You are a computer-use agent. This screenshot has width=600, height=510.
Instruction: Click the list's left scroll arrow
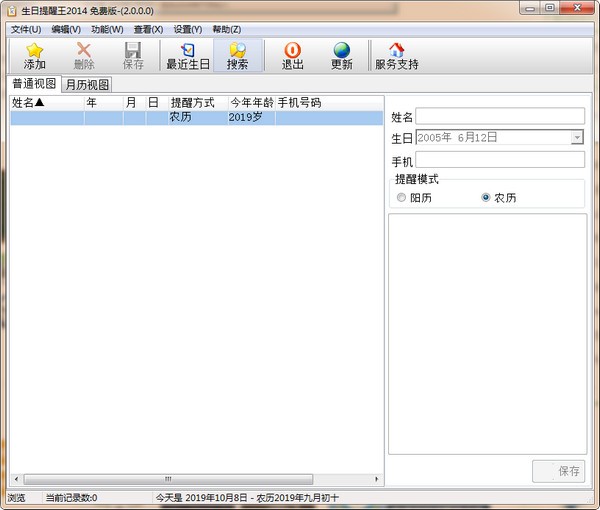pos(16,479)
